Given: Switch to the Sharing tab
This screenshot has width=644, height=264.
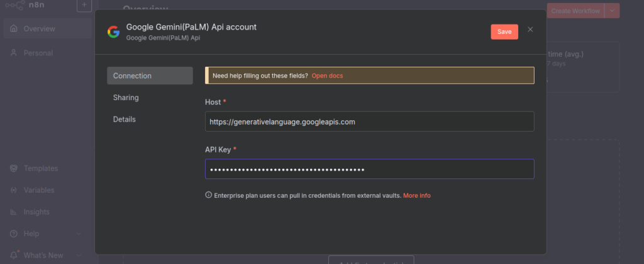Looking at the screenshot, I should point(126,98).
